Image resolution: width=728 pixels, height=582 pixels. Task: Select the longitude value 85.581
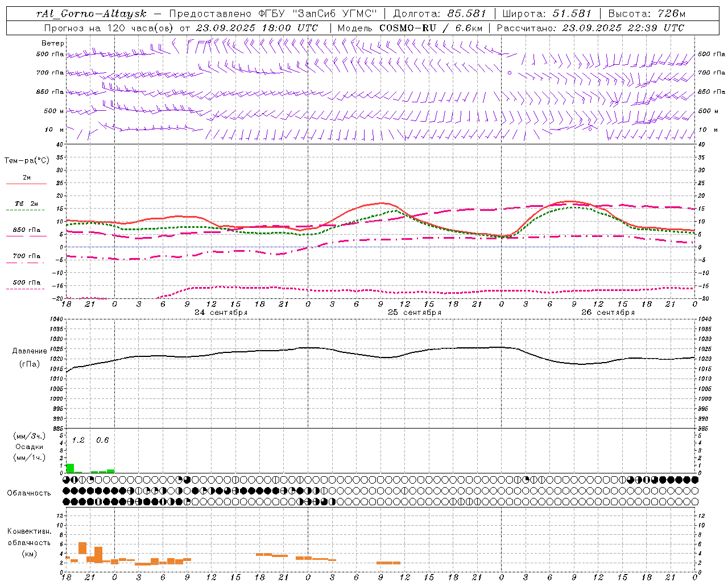tap(467, 14)
